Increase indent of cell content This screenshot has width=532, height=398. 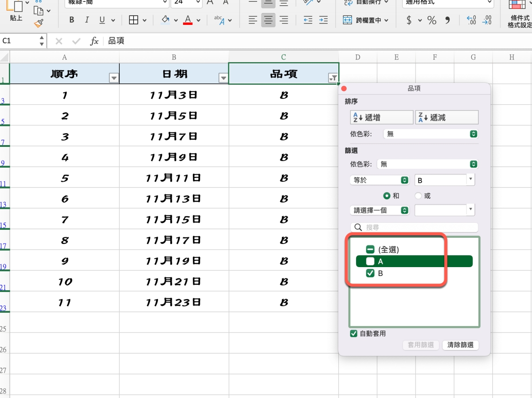click(x=323, y=20)
